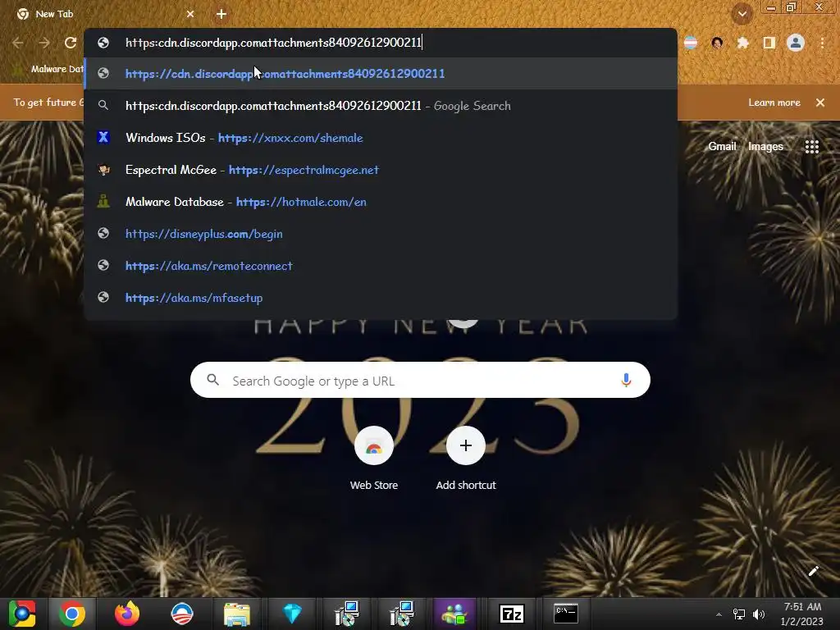Open the colorful Start-like taskbar icon
This screenshot has width=840, height=630.
pos(22,614)
